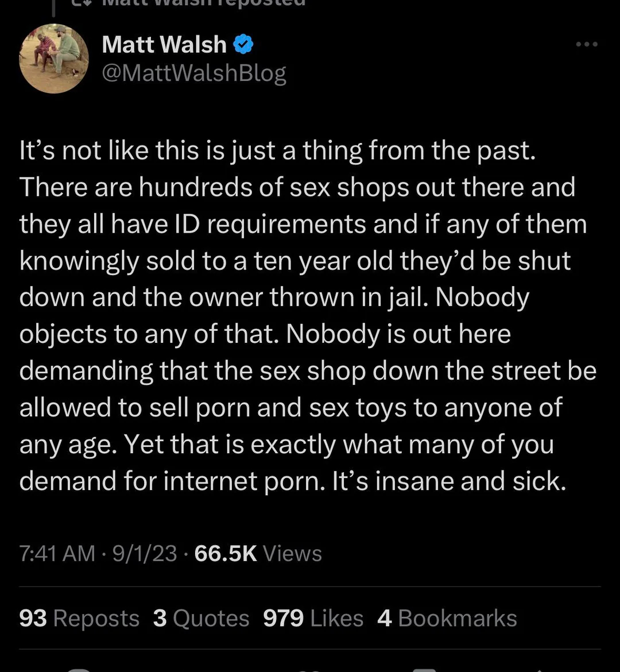The image size is (620, 672).
Task: Click the 9/1/23 post date
Action: (145, 553)
